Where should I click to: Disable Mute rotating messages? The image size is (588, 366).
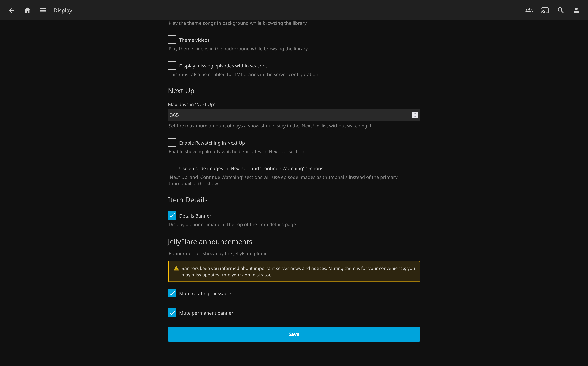(x=172, y=293)
